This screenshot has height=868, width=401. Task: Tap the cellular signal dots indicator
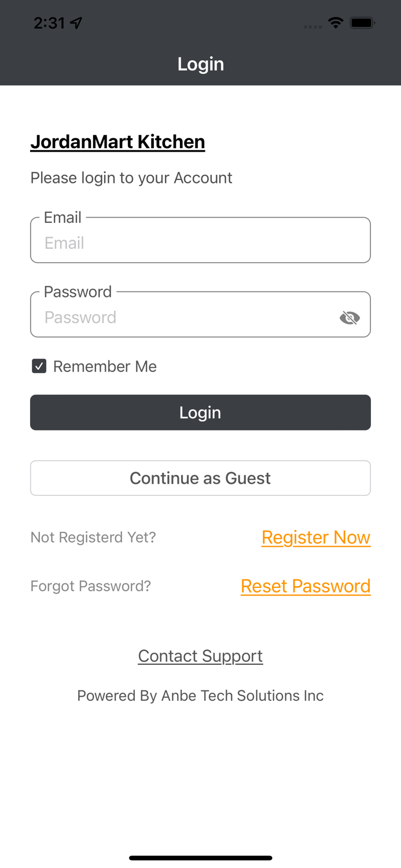pos(312,27)
